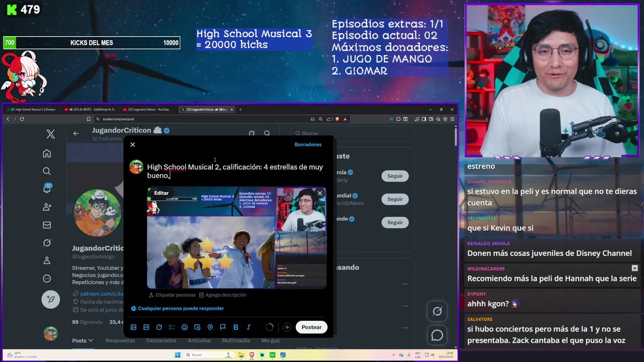This screenshot has width=644, height=362.
Task: Open Grok icon in the sidebar
Action: (x=47, y=243)
